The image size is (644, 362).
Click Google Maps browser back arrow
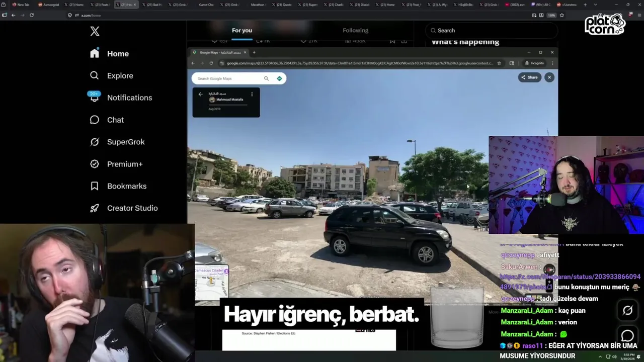(193, 63)
